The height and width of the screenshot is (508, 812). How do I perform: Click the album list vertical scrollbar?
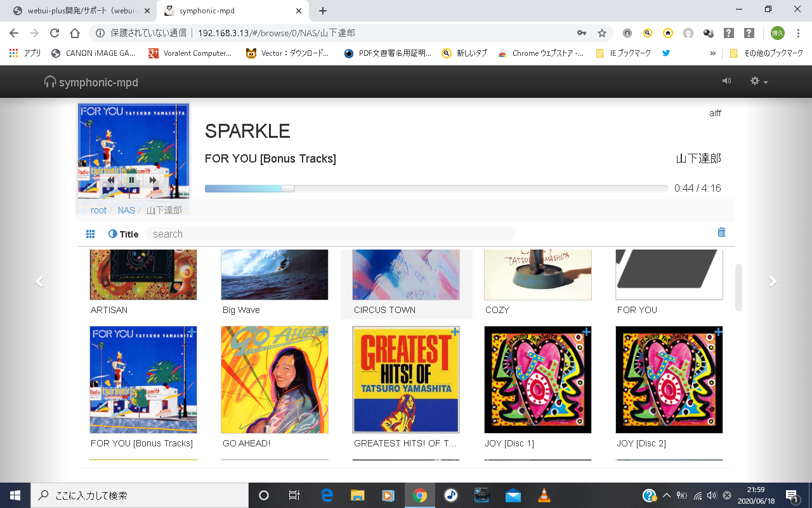click(x=738, y=287)
